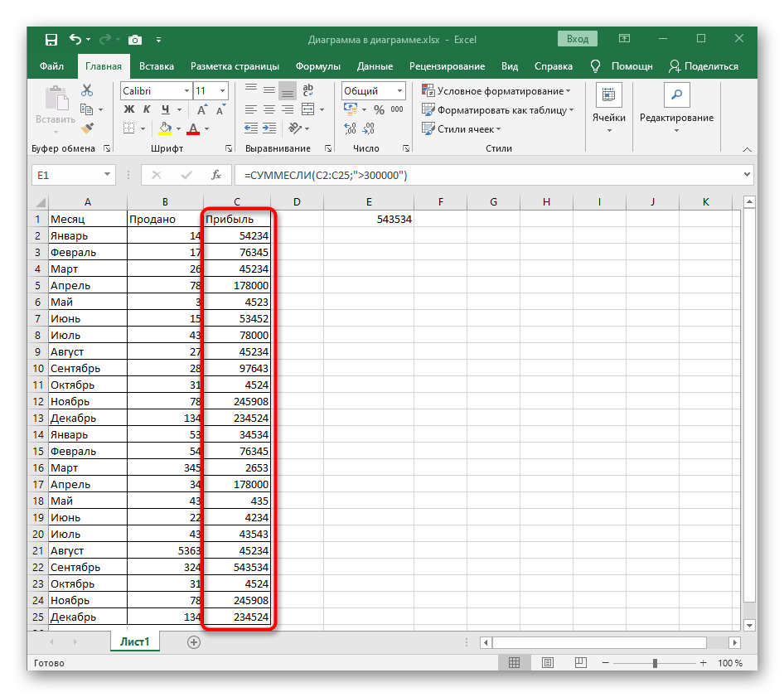Viewport: 784px width, 697px height.
Task: Increase indent in alignment group
Action: tap(269, 128)
